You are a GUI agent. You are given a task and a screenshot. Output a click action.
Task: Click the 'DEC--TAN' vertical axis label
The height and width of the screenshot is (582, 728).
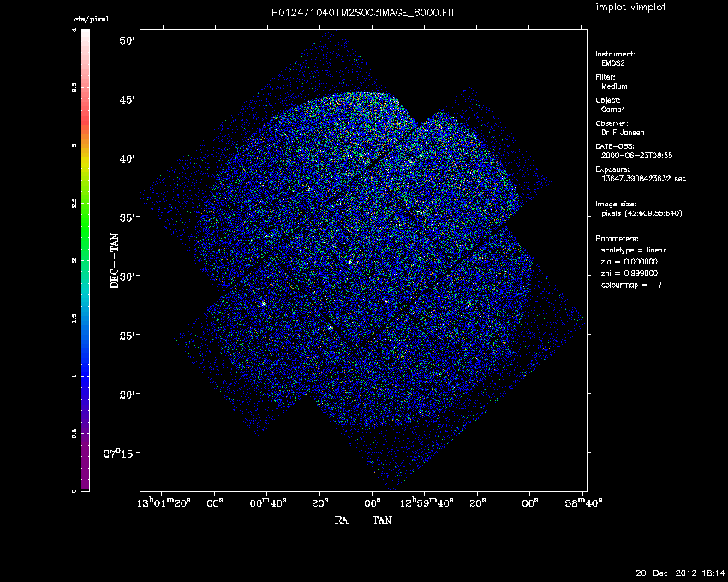[x=114, y=261]
